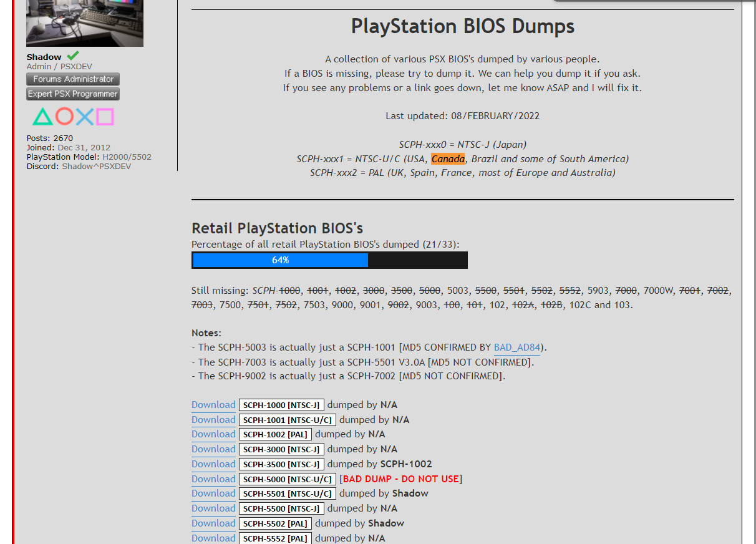Click the SCPH-xxx0 = NTSC-J (Japan) line
The image size is (756, 544).
pyautogui.click(x=463, y=145)
